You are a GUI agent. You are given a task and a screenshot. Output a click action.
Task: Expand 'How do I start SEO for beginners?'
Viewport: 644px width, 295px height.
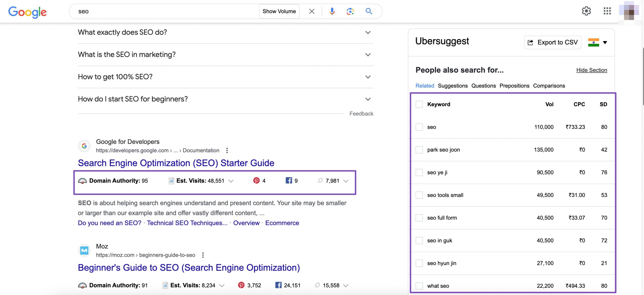pyautogui.click(x=226, y=99)
